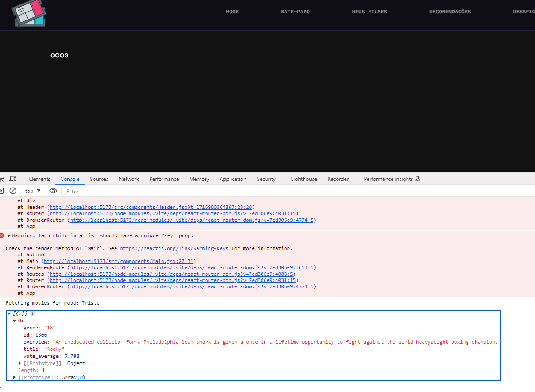535x392 pixels.
Task: Switch to the Memory tab
Action: 199,179
